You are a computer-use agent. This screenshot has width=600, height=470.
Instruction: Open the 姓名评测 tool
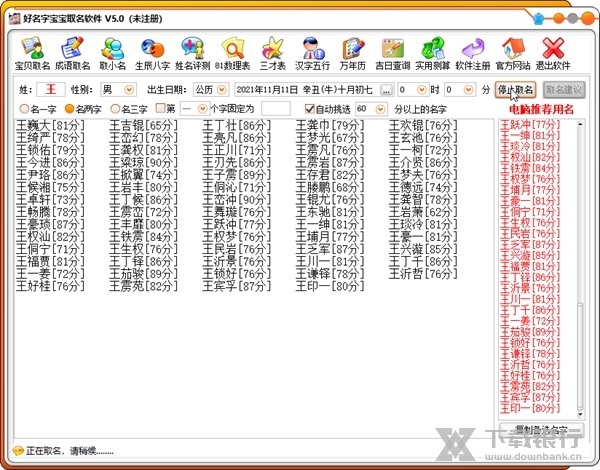[x=192, y=54]
